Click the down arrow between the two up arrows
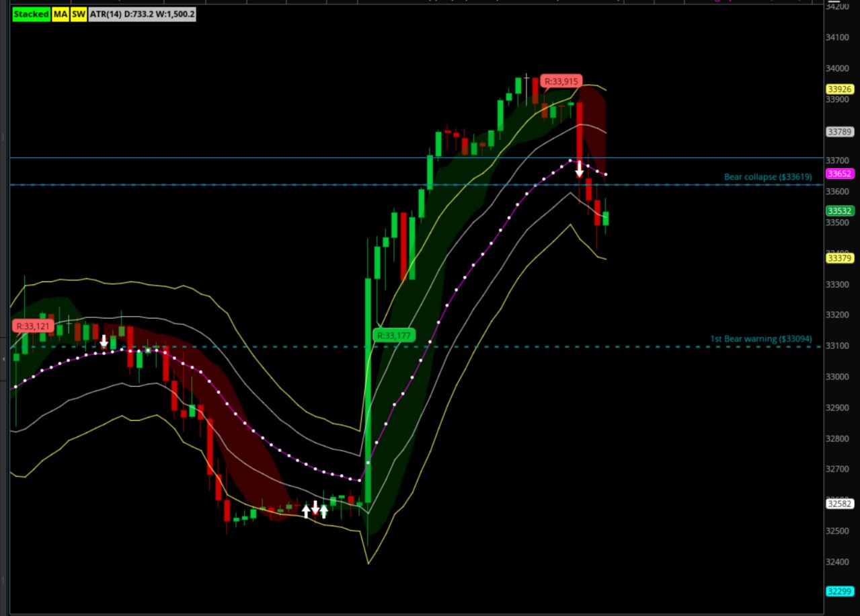Viewport: 860px width, 616px height. (315, 507)
